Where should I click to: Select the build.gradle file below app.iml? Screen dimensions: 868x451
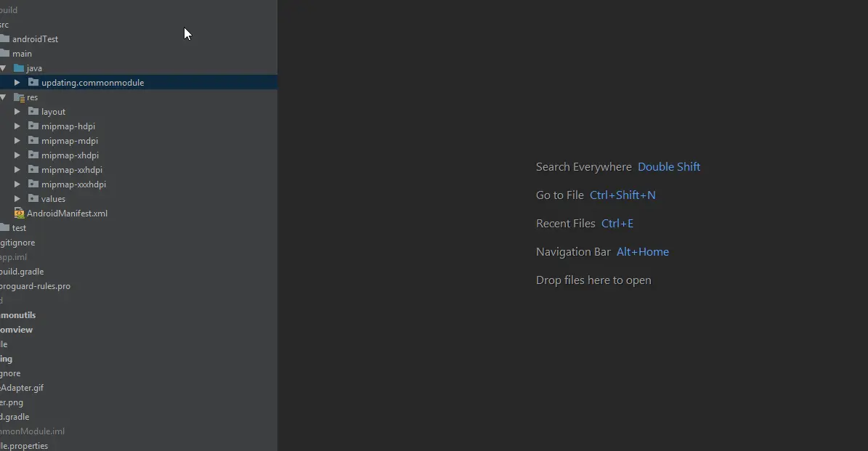pos(22,272)
